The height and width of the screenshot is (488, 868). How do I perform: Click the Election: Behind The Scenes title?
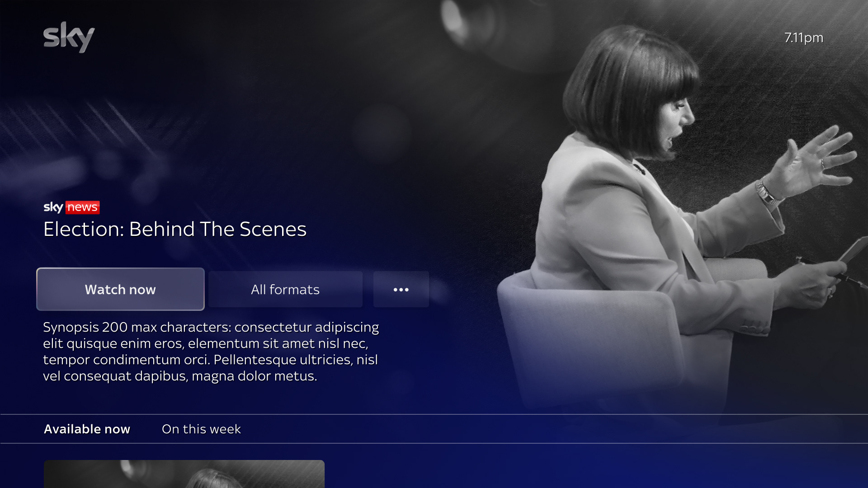(175, 229)
